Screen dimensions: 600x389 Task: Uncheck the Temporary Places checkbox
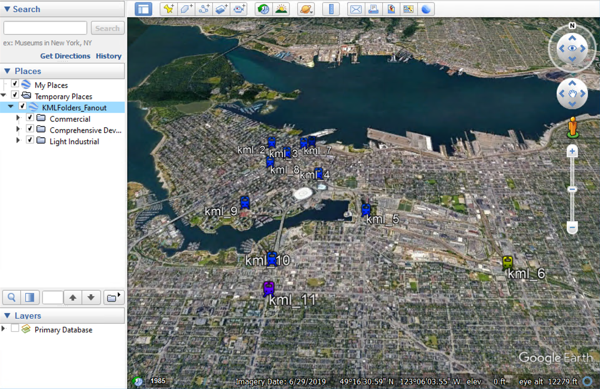pos(15,94)
